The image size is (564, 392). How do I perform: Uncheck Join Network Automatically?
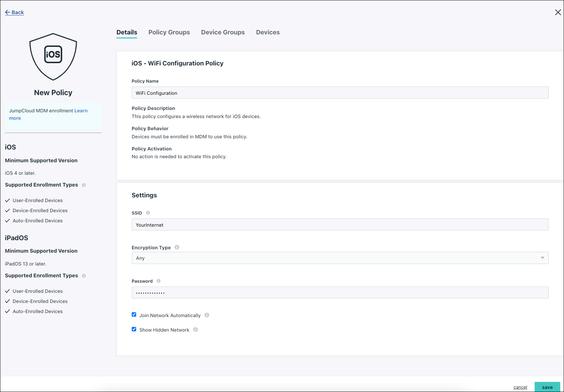pyautogui.click(x=134, y=315)
